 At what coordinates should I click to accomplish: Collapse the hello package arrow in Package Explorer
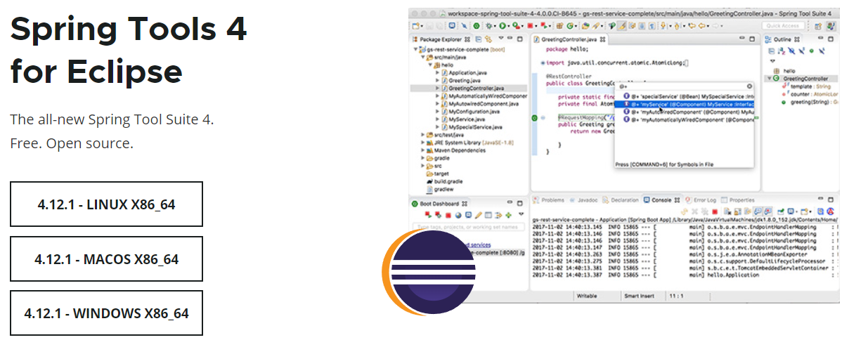pyautogui.click(x=429, y=65)
